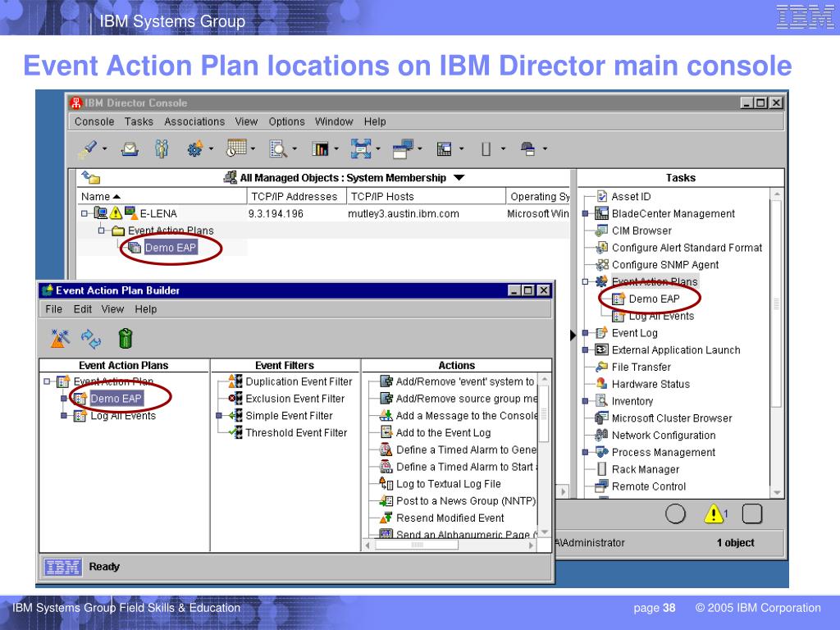Click the remote control monitors toolbar icon
Viewport: 840px width, 630px height.
click(x=403, y=149)
